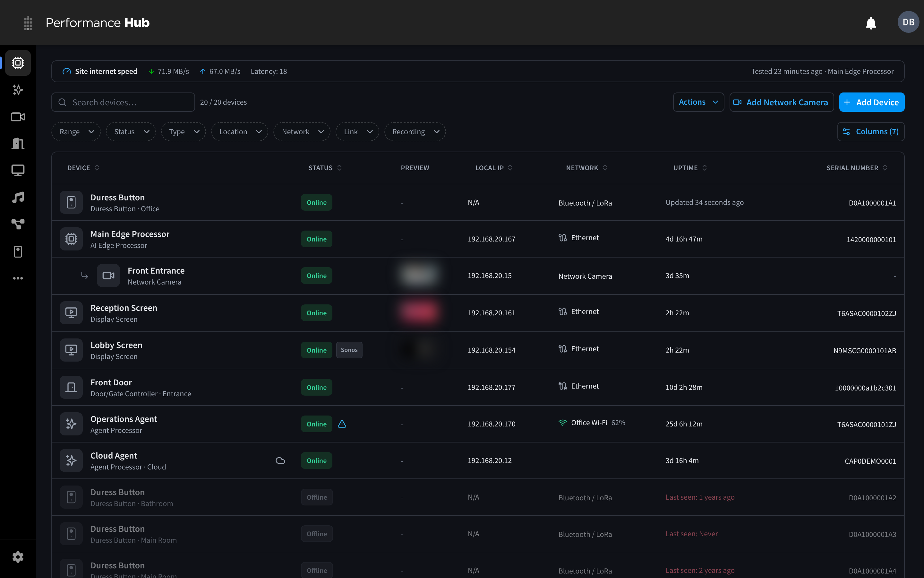This screenshot has width=924, height=578.
Task: Click the Main Edge Processor device icon
Action: coord(71,239)
